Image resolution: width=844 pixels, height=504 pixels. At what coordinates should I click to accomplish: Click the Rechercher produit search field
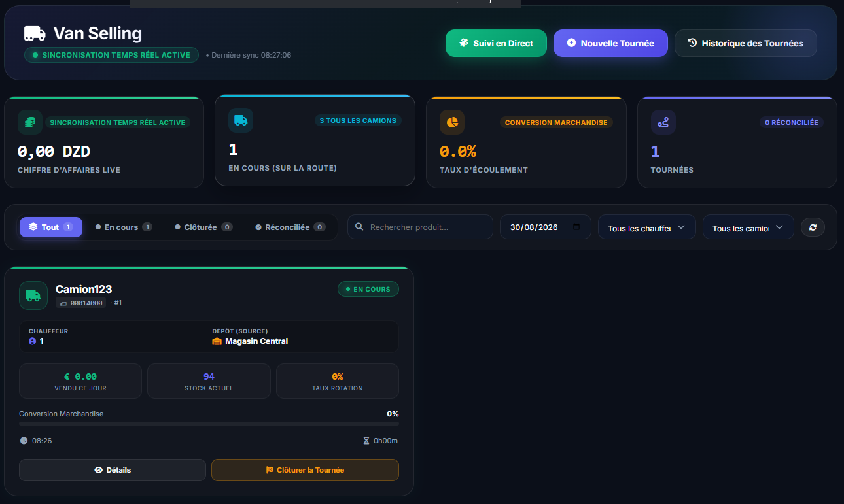coord(420,227)
